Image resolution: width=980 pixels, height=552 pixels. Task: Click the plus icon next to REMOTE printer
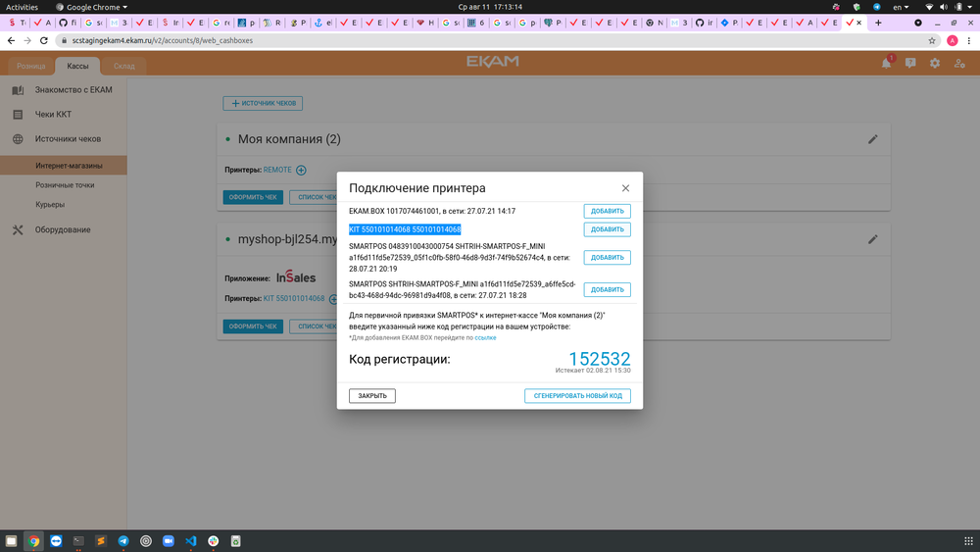click(301, 171)
